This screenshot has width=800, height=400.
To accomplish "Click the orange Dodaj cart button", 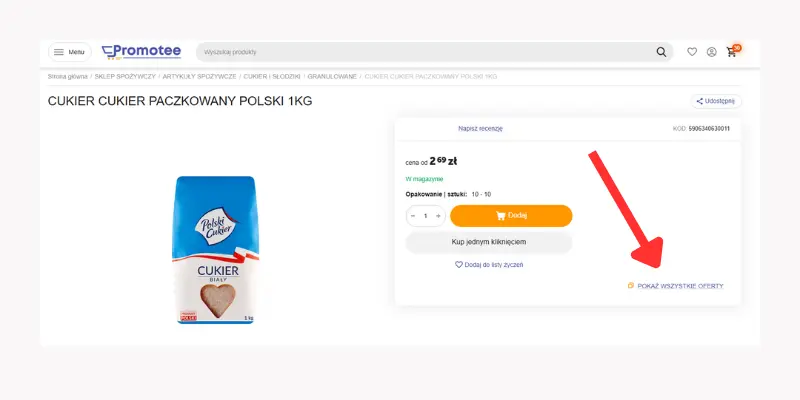I will [511, 215].
